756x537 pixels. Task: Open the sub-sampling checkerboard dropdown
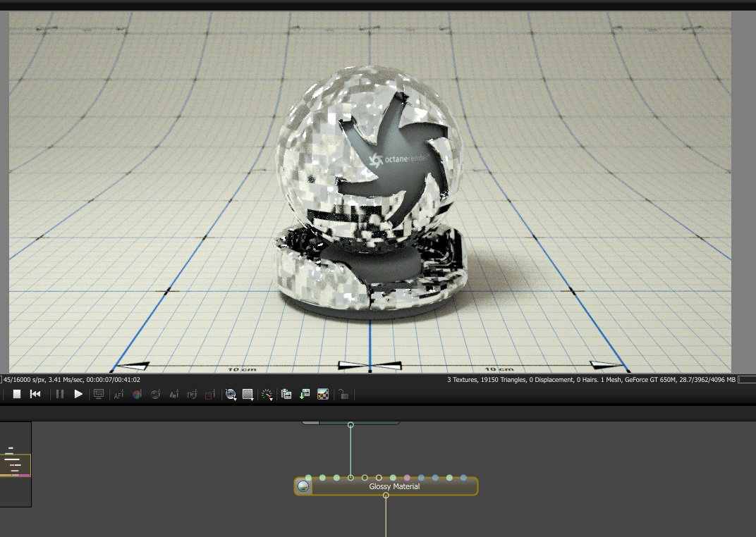[248, 395]
